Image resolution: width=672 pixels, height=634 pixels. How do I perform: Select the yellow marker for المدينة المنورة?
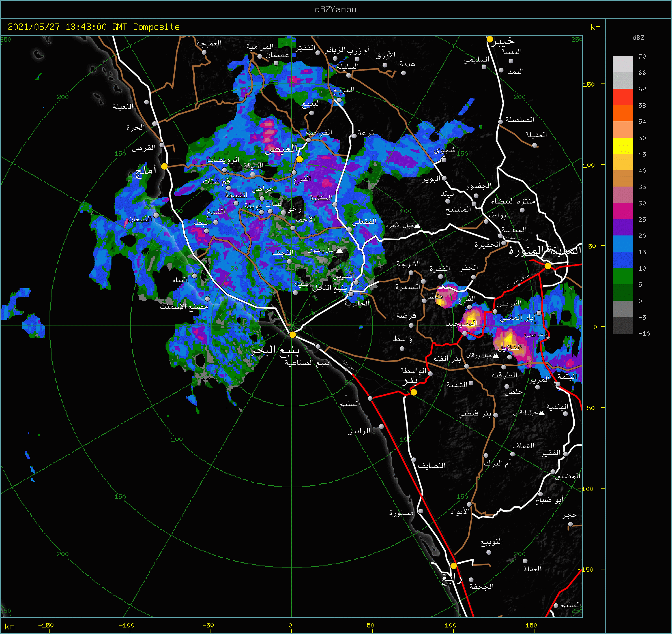(x=548, y=266)
